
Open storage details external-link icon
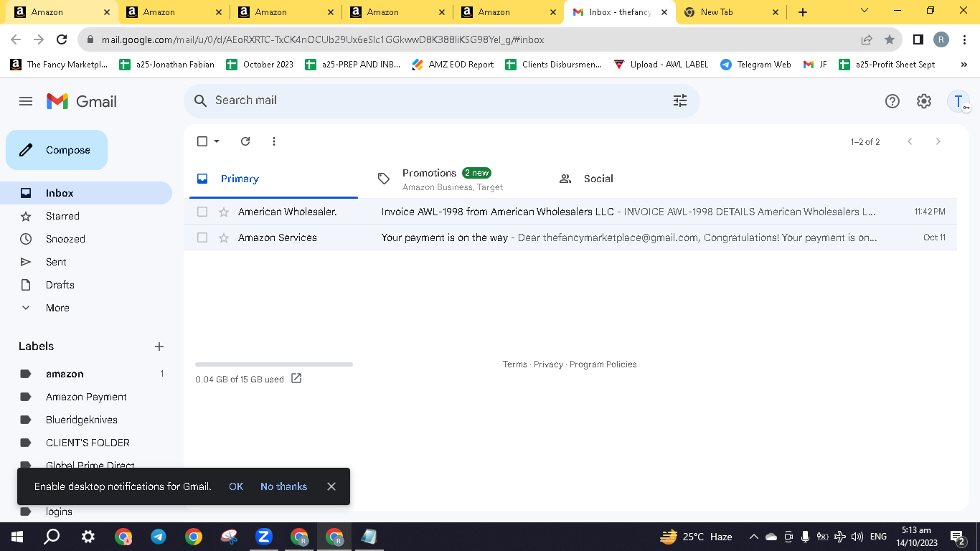pos(296,378)
